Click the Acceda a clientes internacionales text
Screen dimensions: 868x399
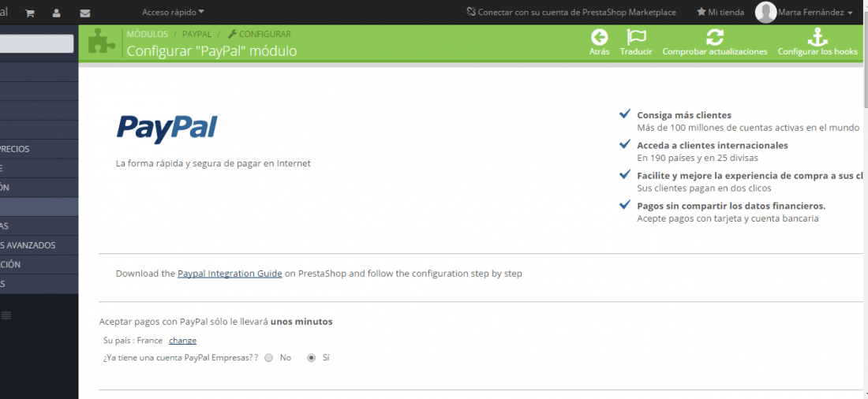(x=713, y=146)
